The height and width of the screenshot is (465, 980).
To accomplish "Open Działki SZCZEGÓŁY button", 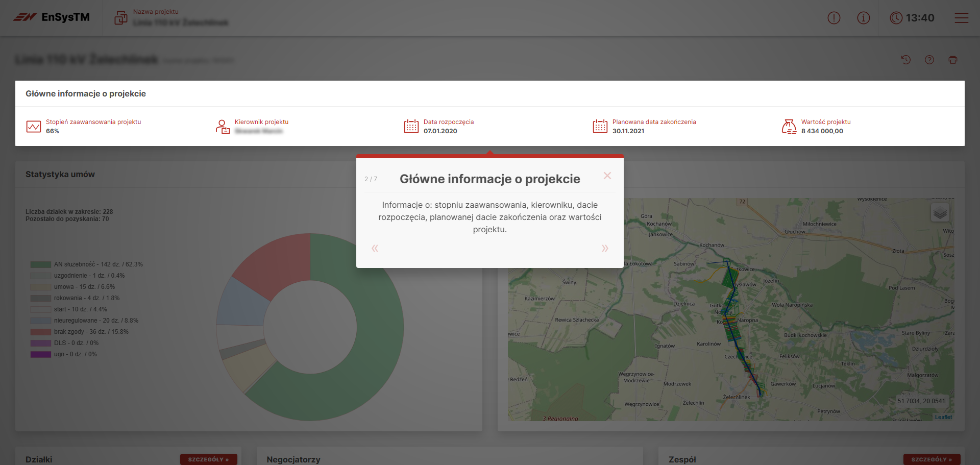I will (x=208, y=459).
